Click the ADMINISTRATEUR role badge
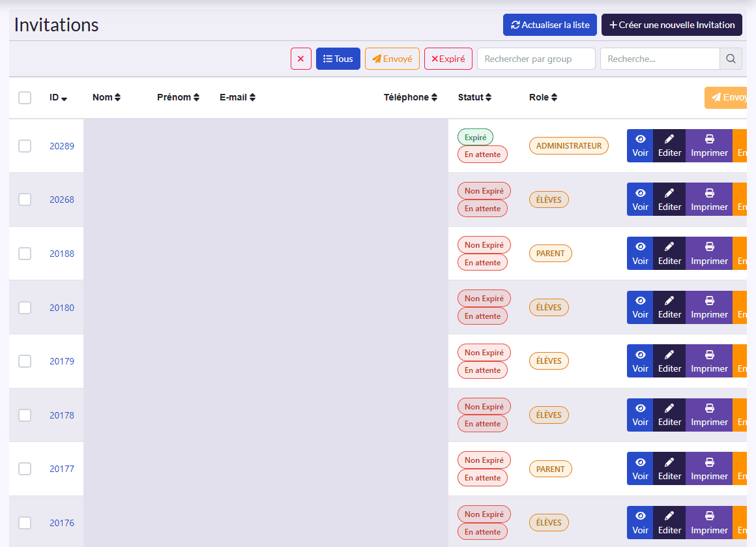Viewport: 756px width, 547px height. [568, 145]
